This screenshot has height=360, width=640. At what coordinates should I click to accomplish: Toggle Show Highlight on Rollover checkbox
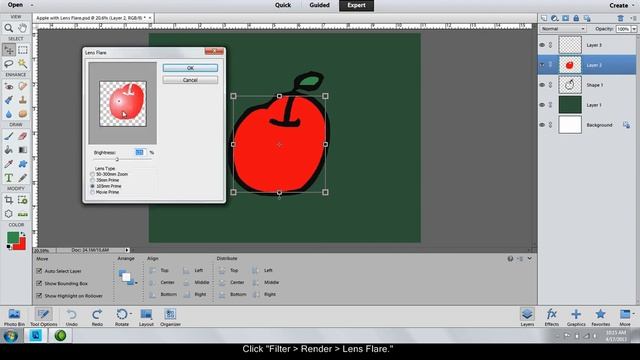(x=39, y=295)
